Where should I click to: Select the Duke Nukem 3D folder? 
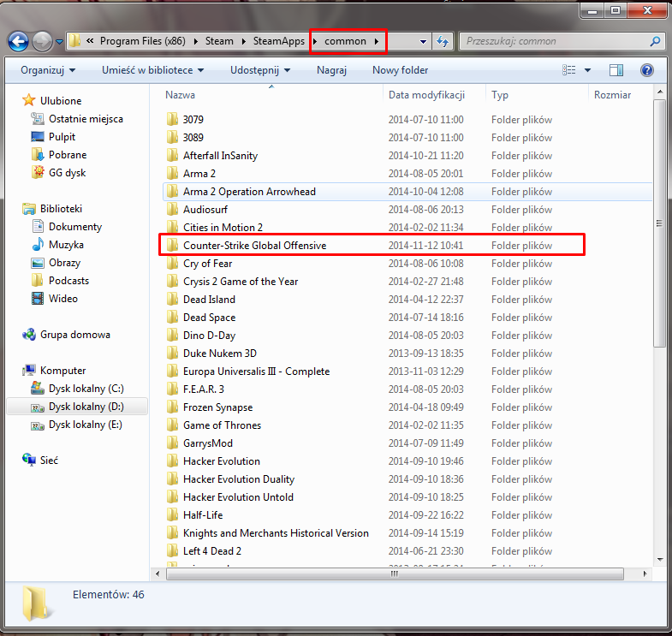click(x=220, y=354)
